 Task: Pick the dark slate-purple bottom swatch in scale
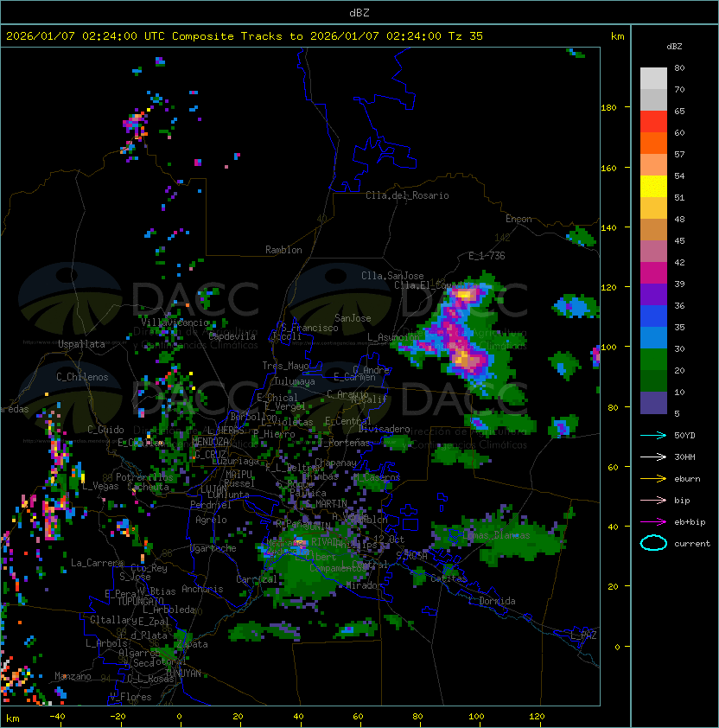(x=653, y=403)
